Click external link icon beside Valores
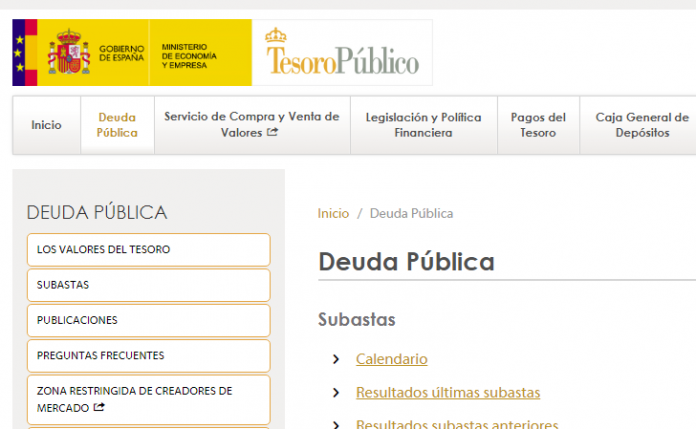The image size is (696, 429). coord(273,132)
